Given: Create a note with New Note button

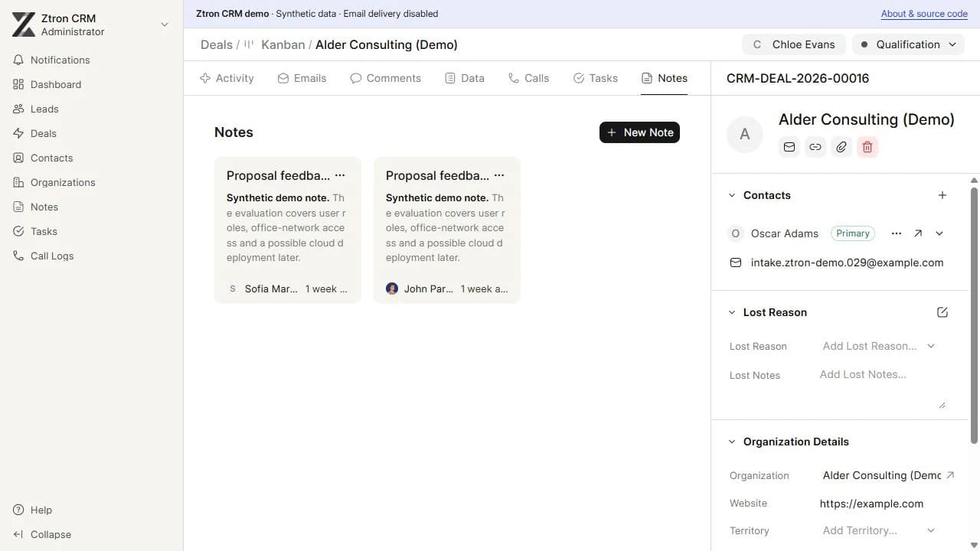Looking at the screenshot, I should [639, 132].
